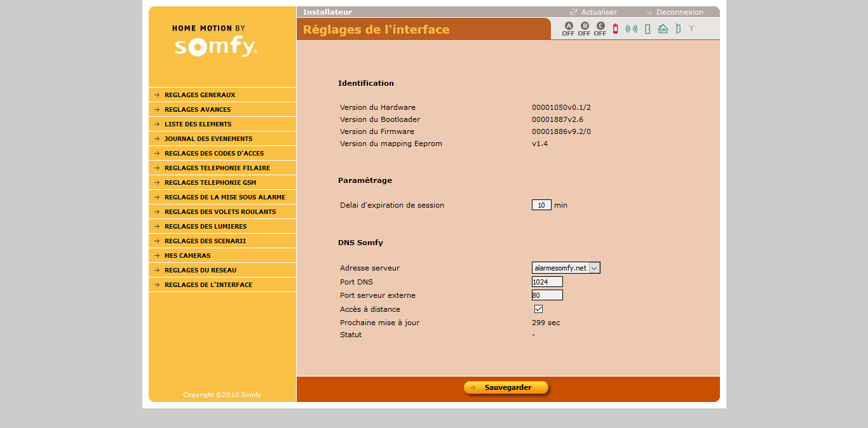The width and height of the screenshot is (868, 428).
Task: Click the Version du Hardware label
Action: pos(377,107)
